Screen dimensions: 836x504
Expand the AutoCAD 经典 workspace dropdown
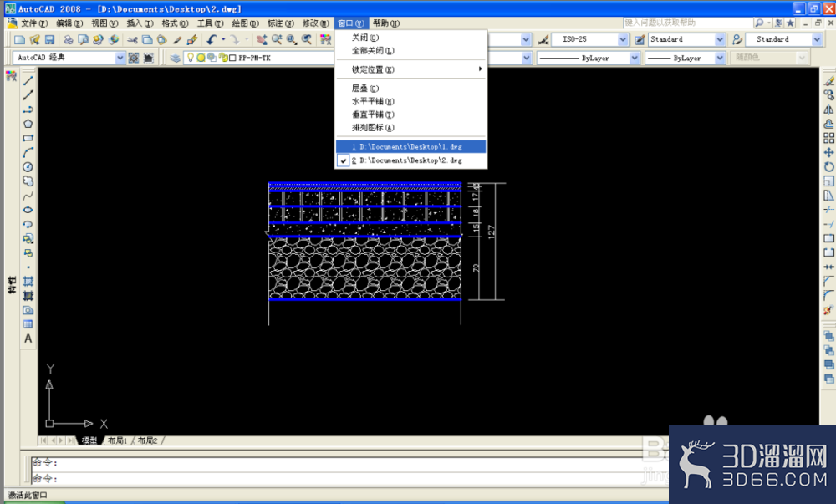[120, 58]
